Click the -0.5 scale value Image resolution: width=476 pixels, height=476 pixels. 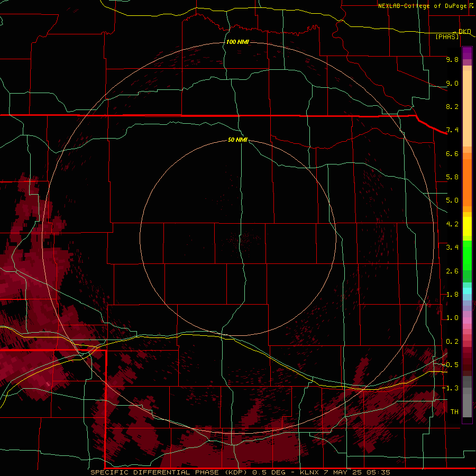pos(451,365)
